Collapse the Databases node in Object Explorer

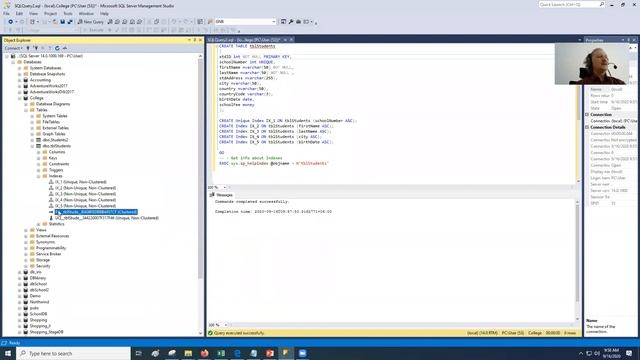pyautogui.click(x=13, y=62)
